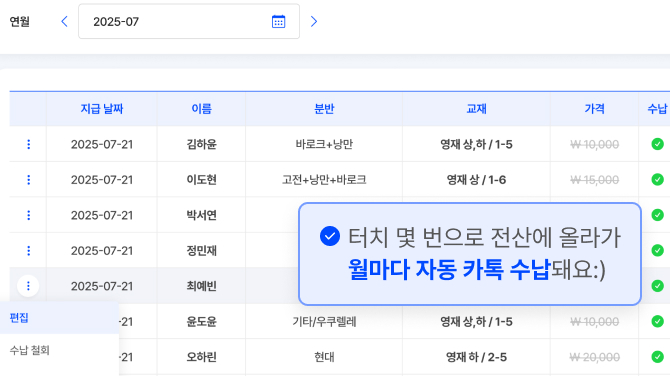This screenshot has width=670, height=376.
Task: Click the class cell 바로크+낭만
Action: 324,144
